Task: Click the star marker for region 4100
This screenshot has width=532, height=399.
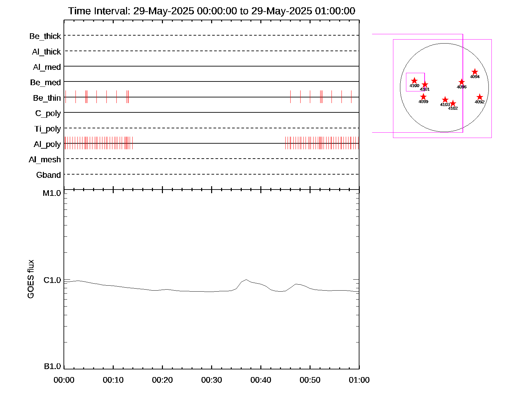Action: (414, 81)
